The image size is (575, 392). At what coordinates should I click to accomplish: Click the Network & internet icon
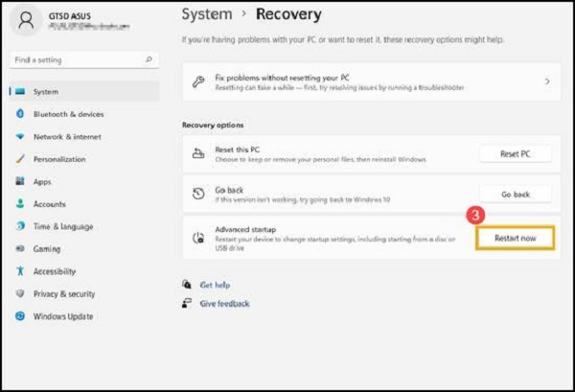pos(19,136)
